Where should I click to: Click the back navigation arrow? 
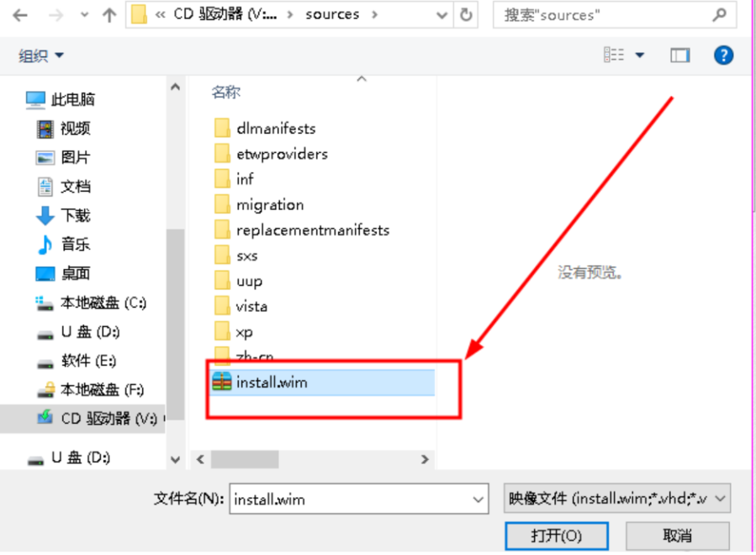(20, 15)
